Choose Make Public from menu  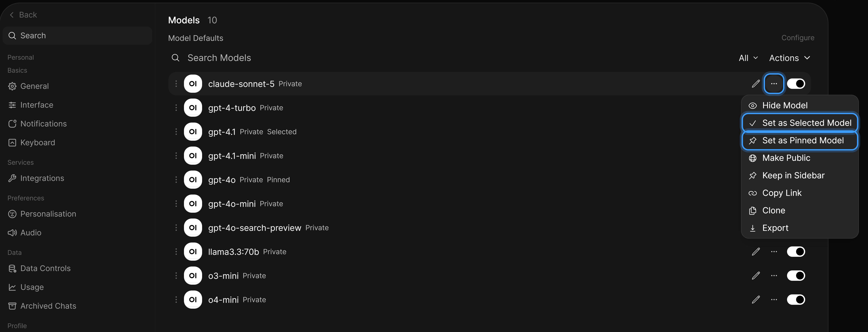point(800,158)
